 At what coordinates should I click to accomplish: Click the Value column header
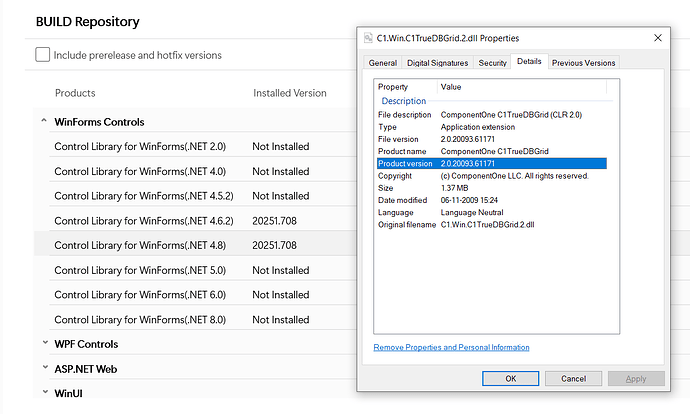pos(522,87)
